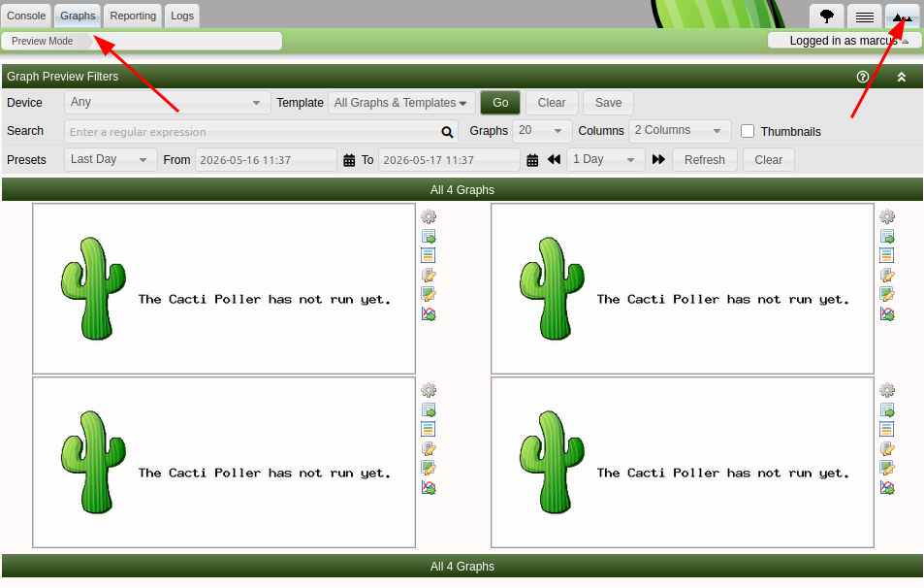924x588 pixels.
Task: View top-right graph in real-time
Action: coord(887,313)
